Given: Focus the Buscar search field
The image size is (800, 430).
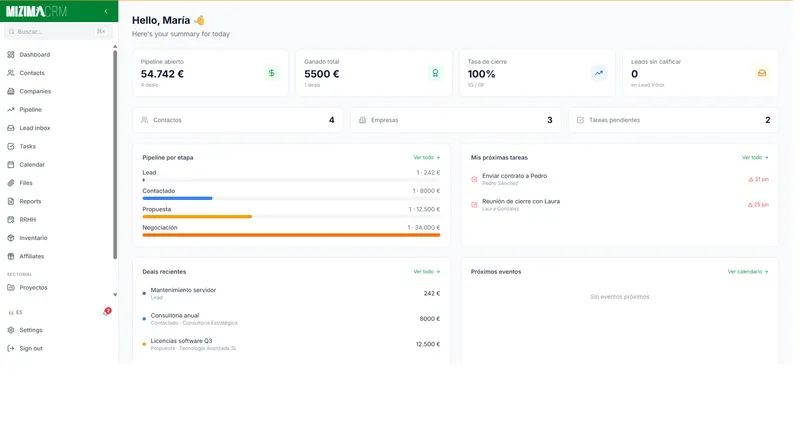Looking at the screenshot, I should click(x=57, y=32).
